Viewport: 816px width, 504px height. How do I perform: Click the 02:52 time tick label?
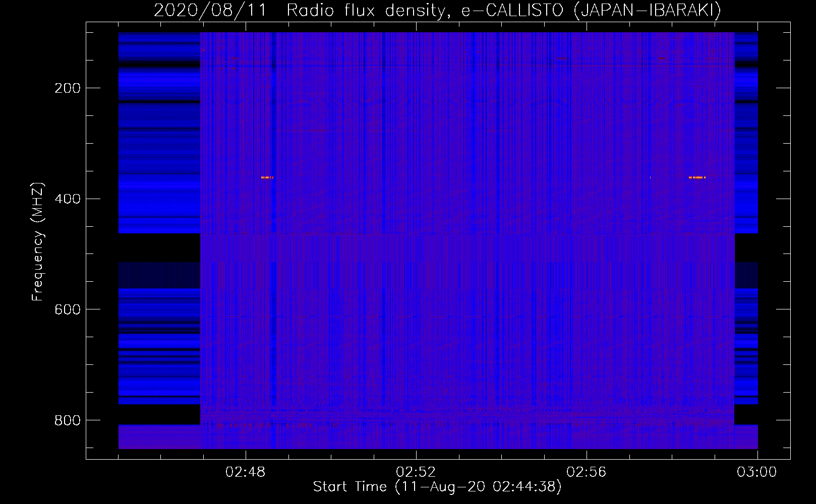click(x=416, y=472)
